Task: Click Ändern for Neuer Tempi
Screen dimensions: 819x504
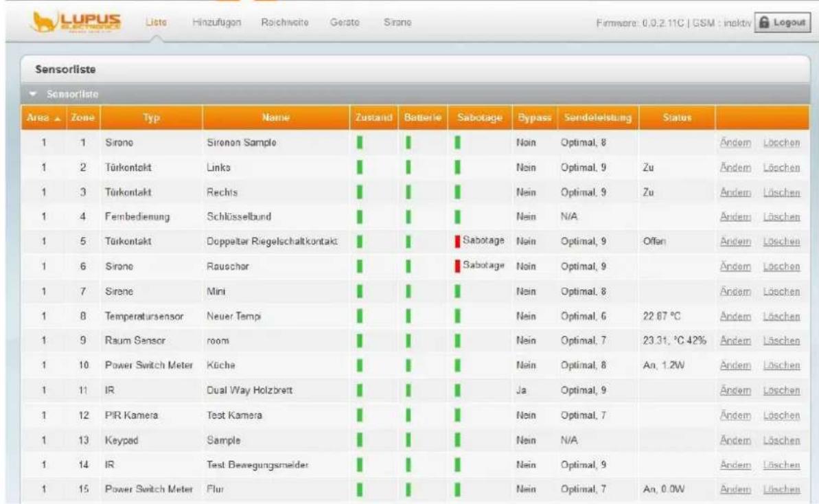Action: coord(735,316)
